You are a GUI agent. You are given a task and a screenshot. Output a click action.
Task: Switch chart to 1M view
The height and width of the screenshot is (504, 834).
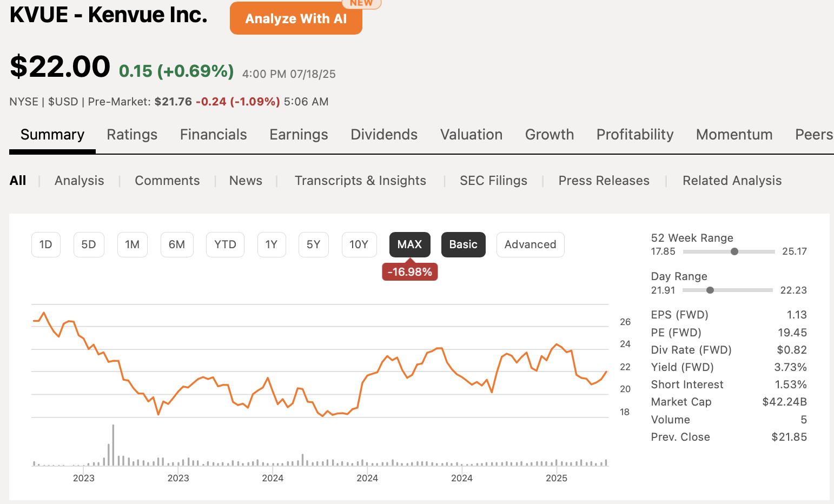(x=132, y=244)
